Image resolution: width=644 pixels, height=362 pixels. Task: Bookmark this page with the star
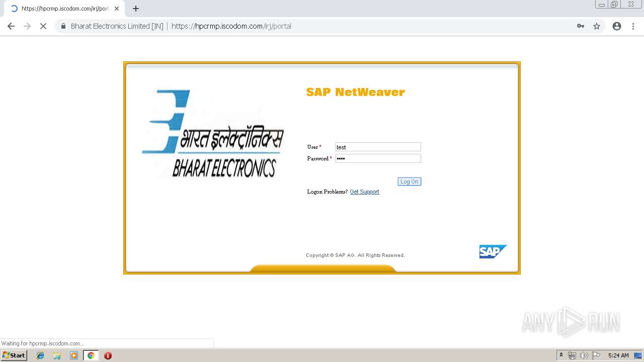pos(597,26)
